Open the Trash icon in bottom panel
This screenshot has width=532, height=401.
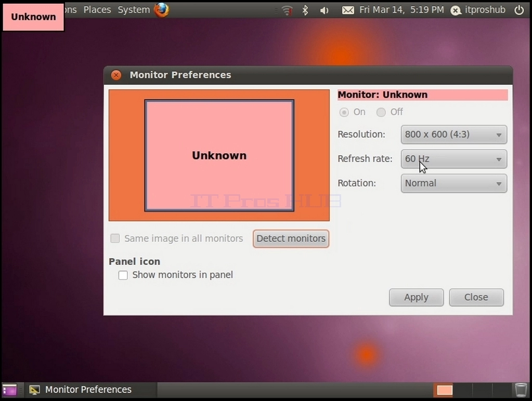click(521, 390)
